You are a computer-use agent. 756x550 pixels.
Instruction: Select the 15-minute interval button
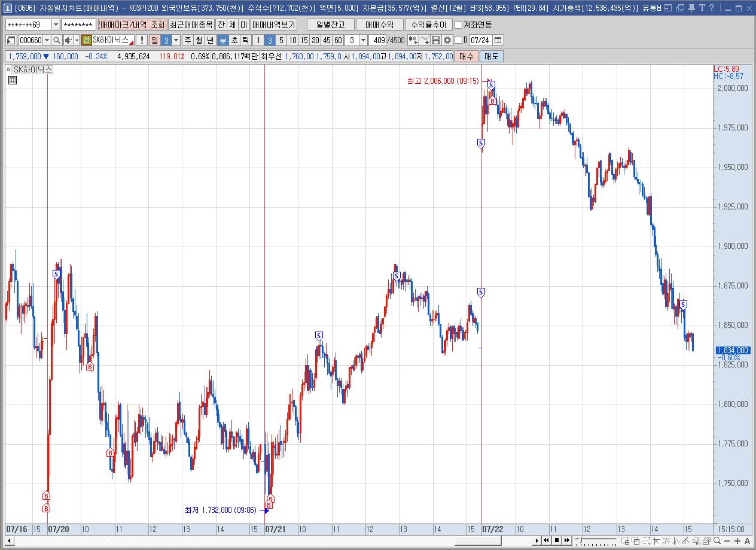coord(304,40)
